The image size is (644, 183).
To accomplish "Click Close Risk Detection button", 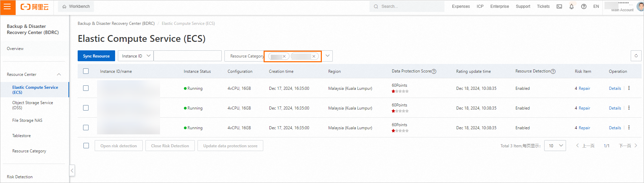I will click(170, 146).
